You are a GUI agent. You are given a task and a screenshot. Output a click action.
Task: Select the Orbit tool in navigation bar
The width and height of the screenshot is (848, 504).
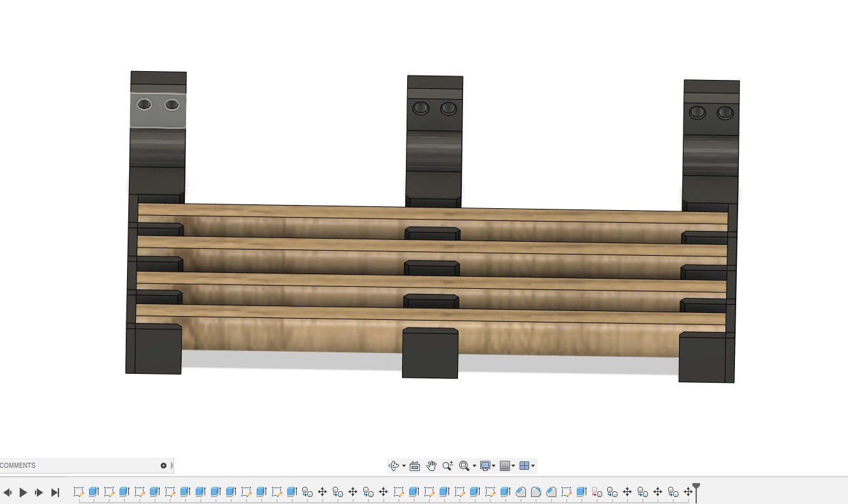394,466
